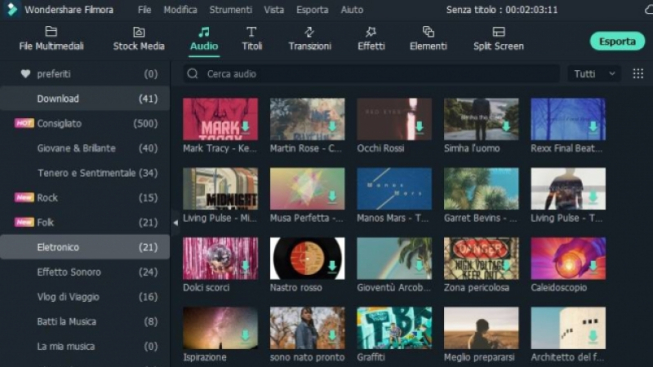Download the Architetto del f... track
Viewport: 653px width, 367px height.
coord(593,335)
